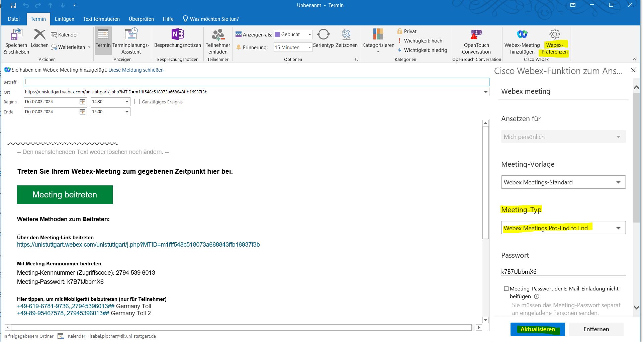644x342 pixels.
Task: Click Webex-Meeting hinzufügen
Action: pos(522,41)
